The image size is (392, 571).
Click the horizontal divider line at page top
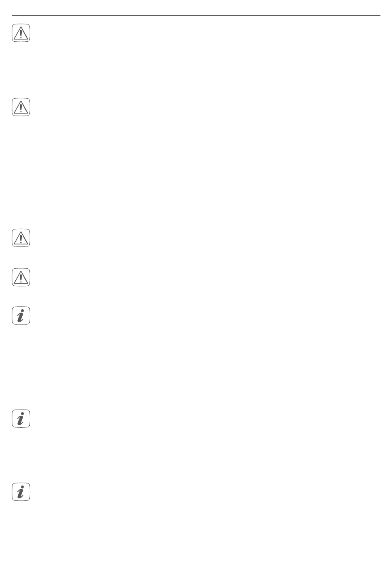[x=196, y=16]
